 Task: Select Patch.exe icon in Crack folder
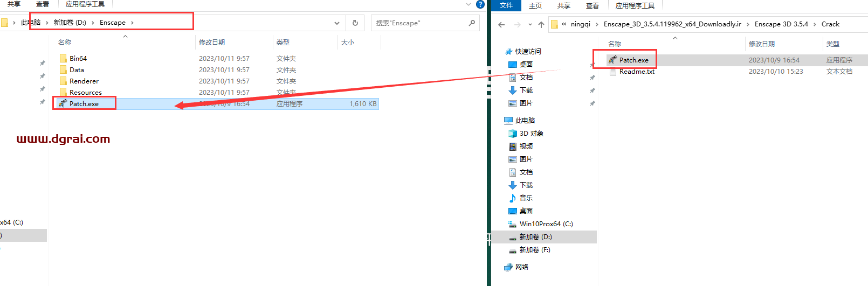(613, 60)
